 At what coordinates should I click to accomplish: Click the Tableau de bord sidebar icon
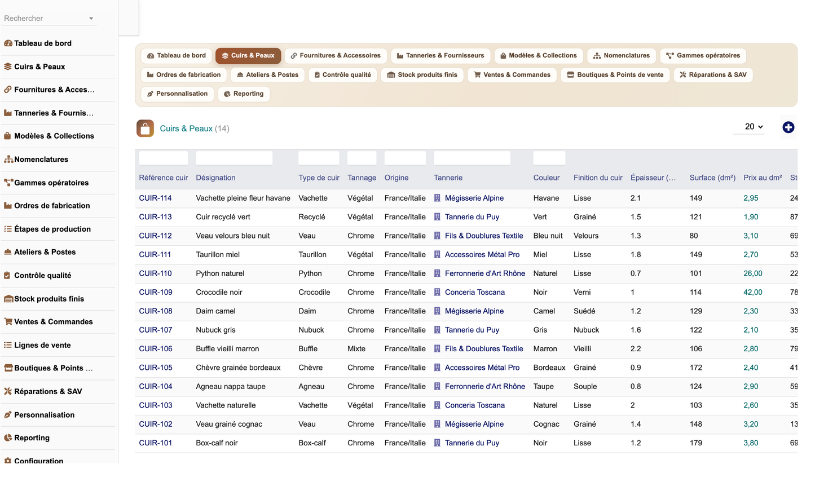click(x=8, y=43)
